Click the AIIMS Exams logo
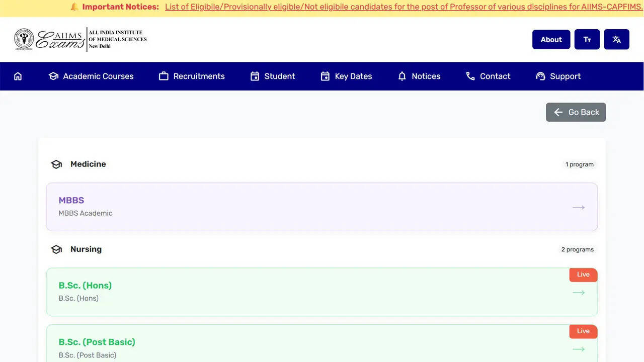Viewport: 644px width, 362px height. click(x=80, y=39)
